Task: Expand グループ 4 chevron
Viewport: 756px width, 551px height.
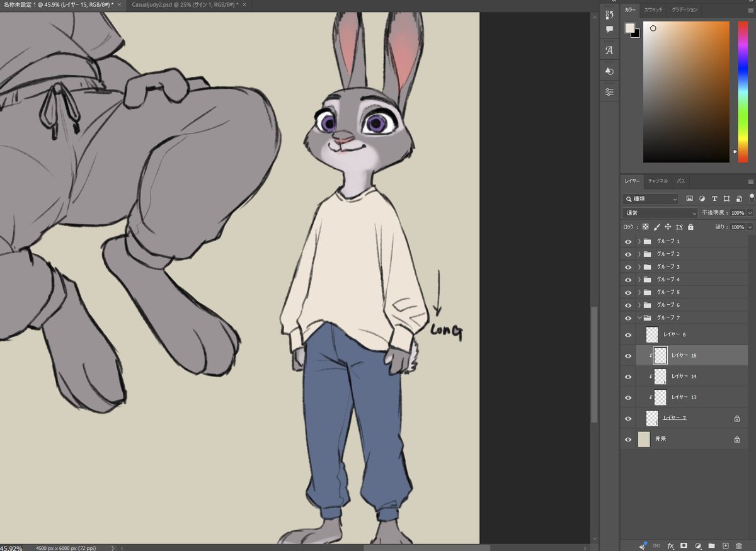Action: [x=639, y=279]
